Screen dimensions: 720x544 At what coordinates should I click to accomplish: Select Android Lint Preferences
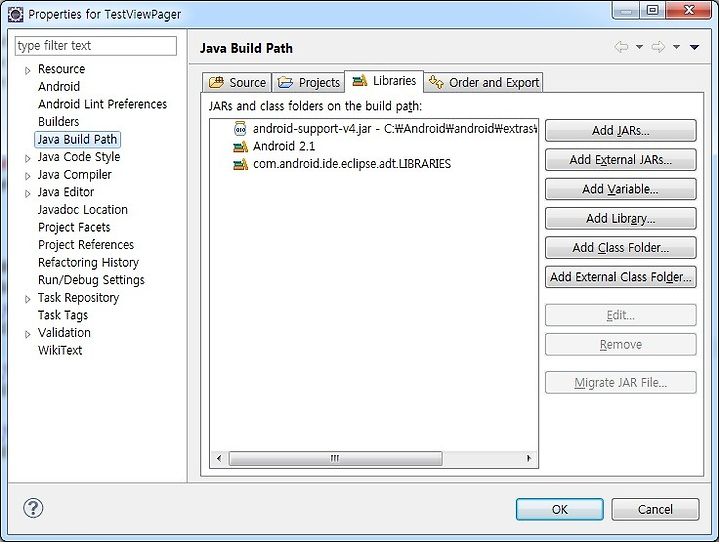coord(102,104)
